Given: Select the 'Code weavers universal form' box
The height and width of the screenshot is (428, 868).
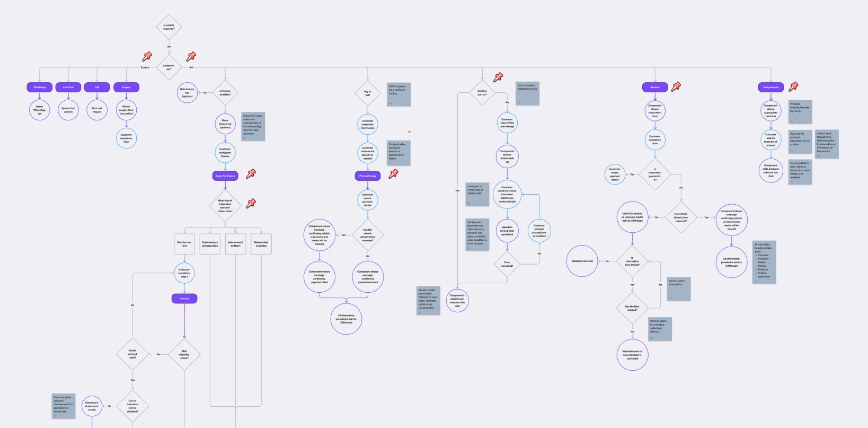Looking at the screenshot, I should [210, 244].
